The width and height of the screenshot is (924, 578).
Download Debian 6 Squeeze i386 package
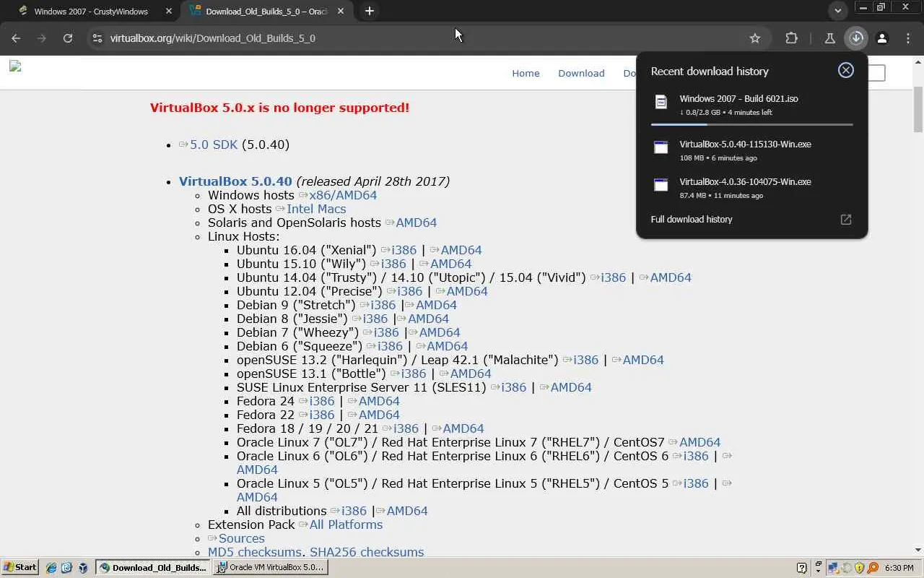click(x=390, y=346)
